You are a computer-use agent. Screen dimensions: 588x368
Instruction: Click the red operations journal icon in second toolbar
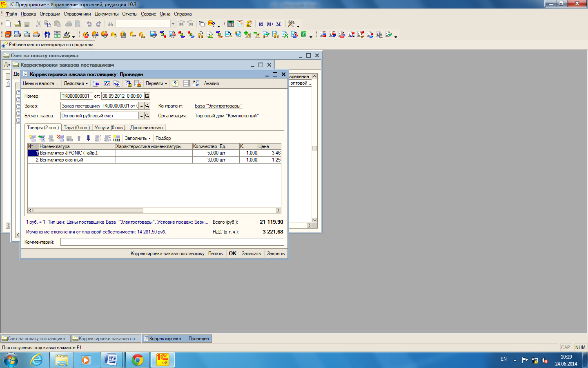[x=8, y=34]
